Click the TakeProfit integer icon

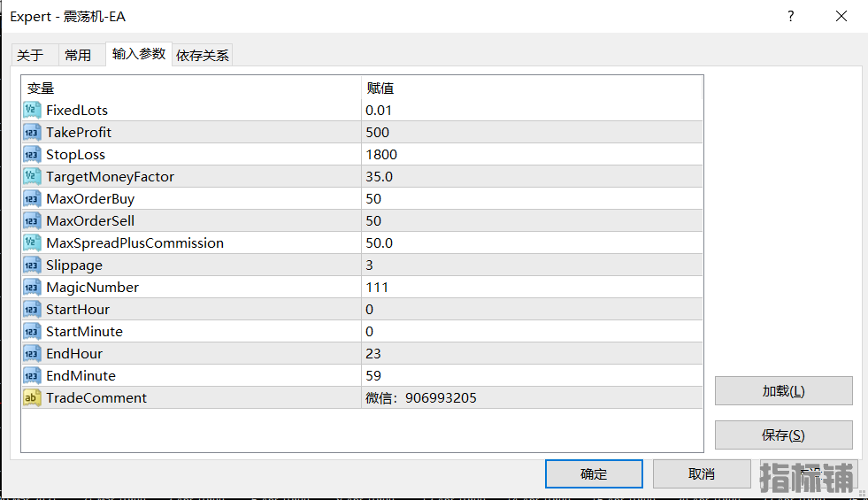point(32,132)
